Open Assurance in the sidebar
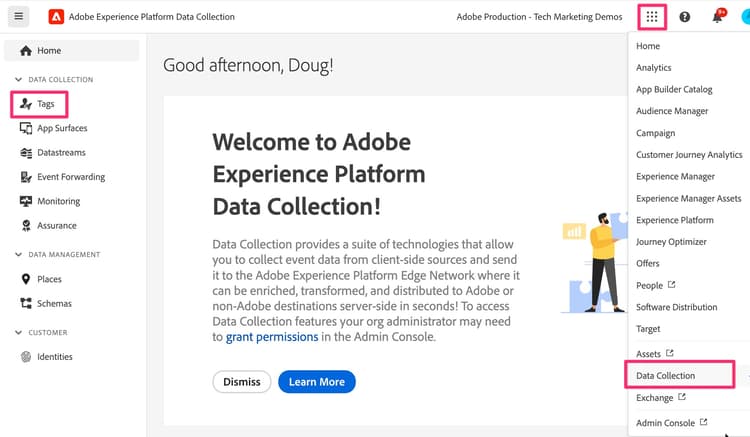 56,226
